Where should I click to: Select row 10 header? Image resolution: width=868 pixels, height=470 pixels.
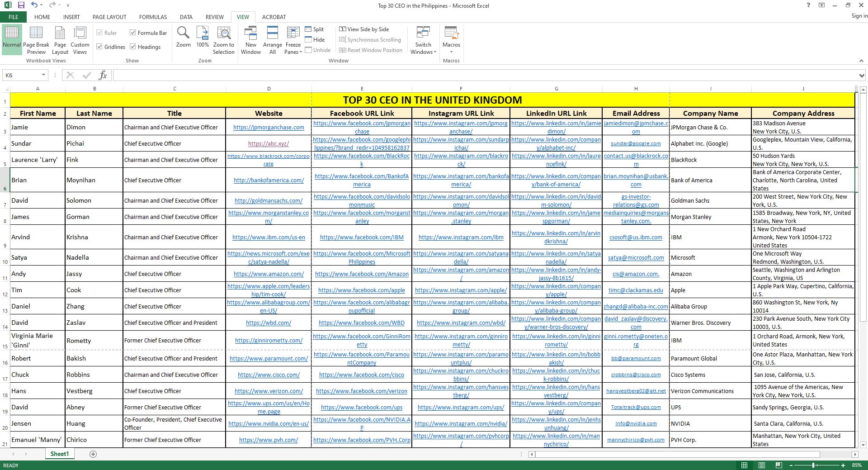[5, 257]
